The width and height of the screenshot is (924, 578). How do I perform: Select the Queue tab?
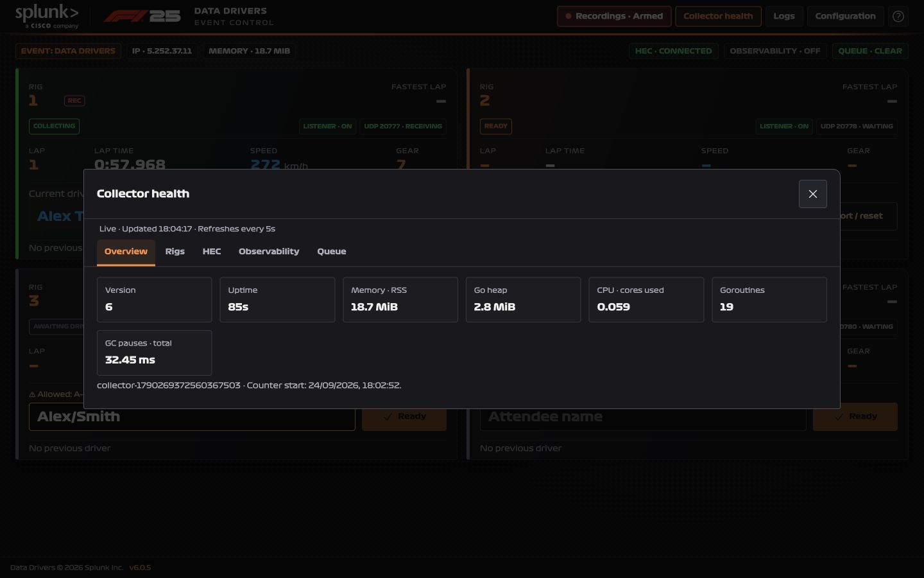coord(332,252)
